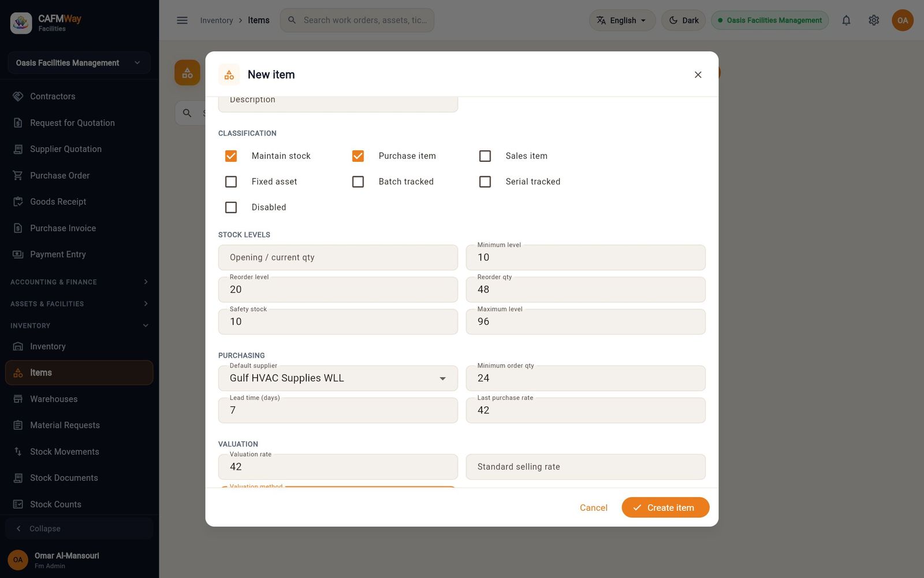This screenshot has width=924, height=578.
Task: Click the Warehouses icon in sidebar
Action: pyautogui.click(x=18, y=399)
